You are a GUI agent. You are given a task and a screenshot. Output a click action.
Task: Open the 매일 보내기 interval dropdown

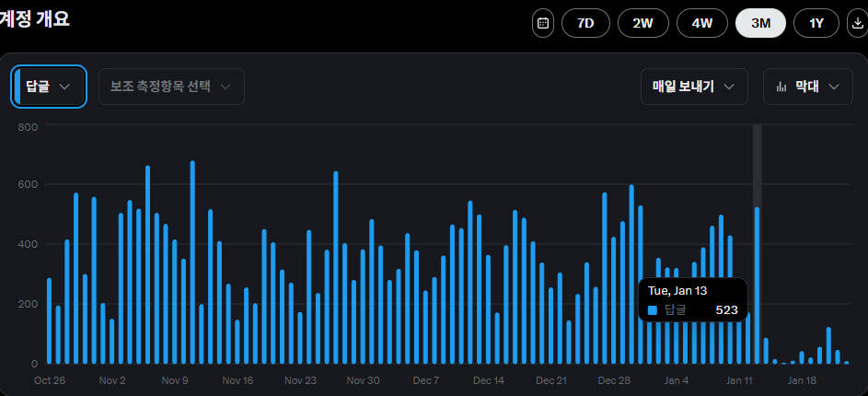[694, 87]
